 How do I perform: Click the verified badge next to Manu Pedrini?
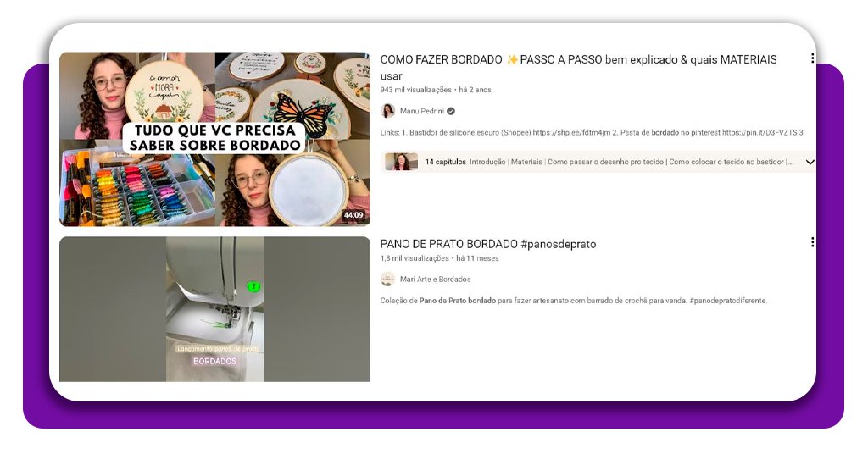tap(451, 111)
